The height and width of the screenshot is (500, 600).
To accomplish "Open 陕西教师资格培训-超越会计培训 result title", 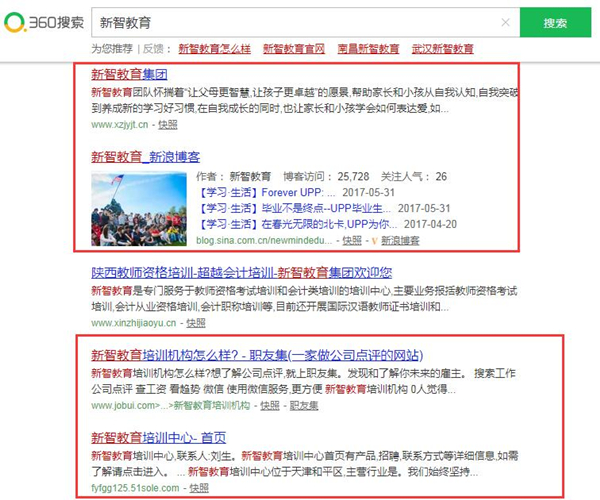I will 241,273.
